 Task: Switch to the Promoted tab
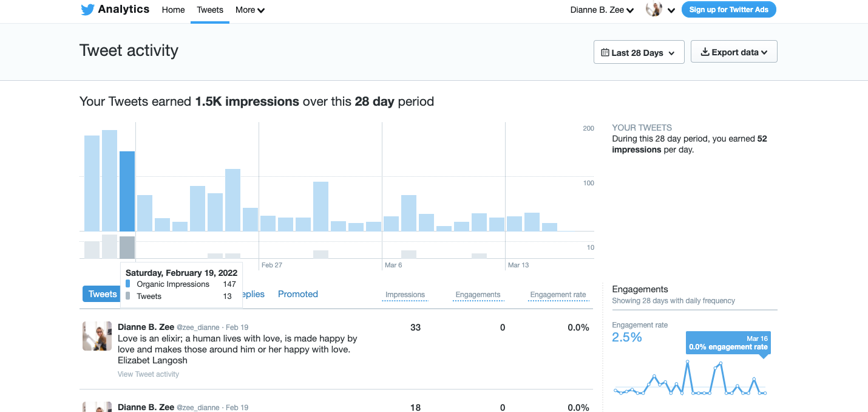tap(297, 294)
